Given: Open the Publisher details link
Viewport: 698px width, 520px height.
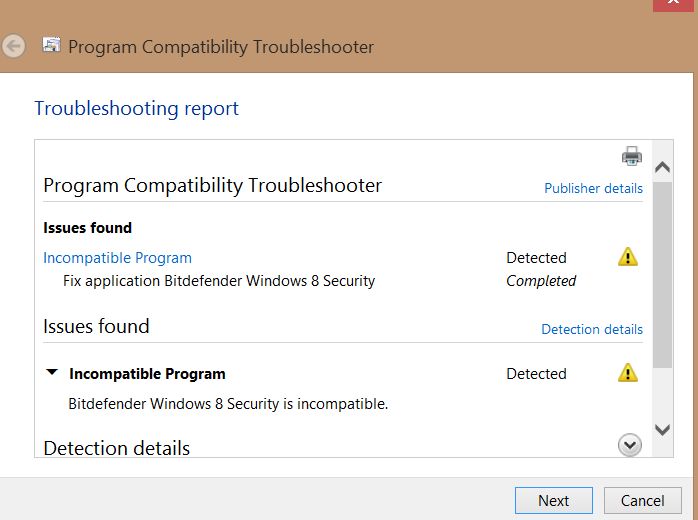Looking at the screenshot, I should (593, 188).
